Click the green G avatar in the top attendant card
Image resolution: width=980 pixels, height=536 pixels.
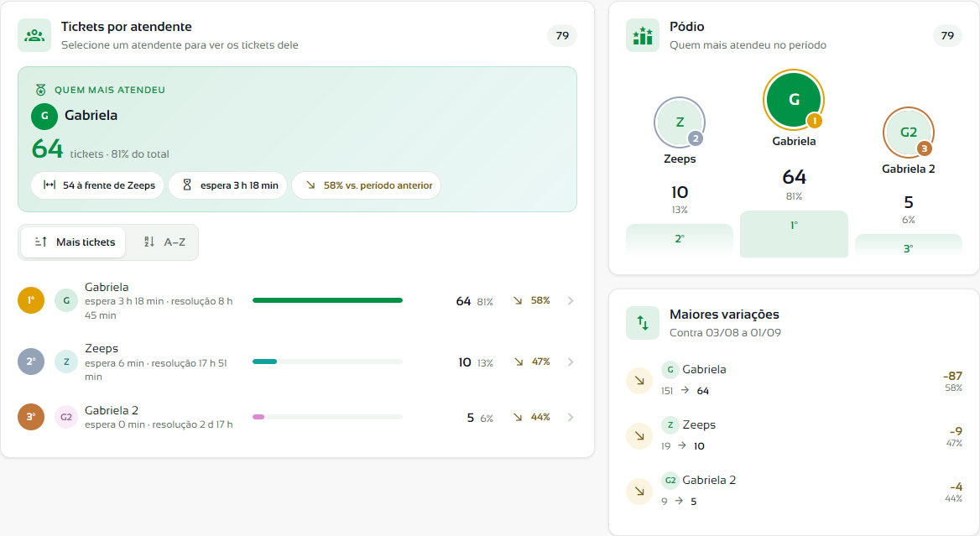(44, 116)
